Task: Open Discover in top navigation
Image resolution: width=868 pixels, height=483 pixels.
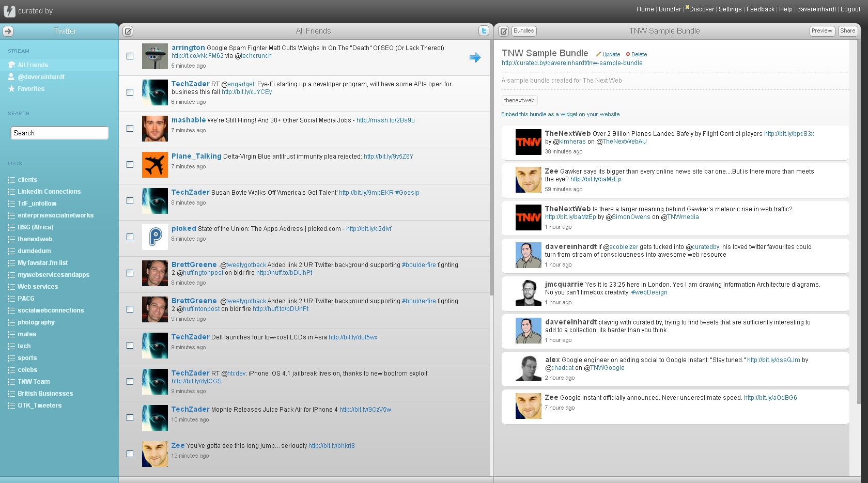Action: [x=701, y=9]
